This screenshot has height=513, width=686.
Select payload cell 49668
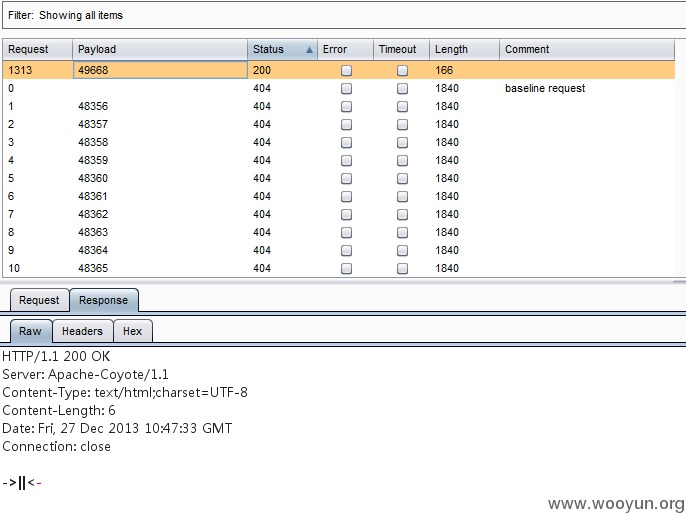click(160, 70)
